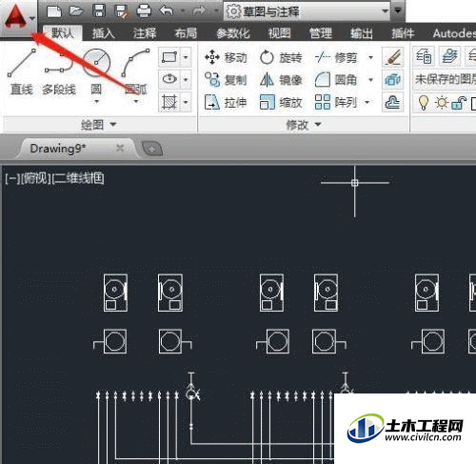
Task: Switch to the 输出 (Output) ribbon tab
Action: pyautogui.click(x=361, y=33)
